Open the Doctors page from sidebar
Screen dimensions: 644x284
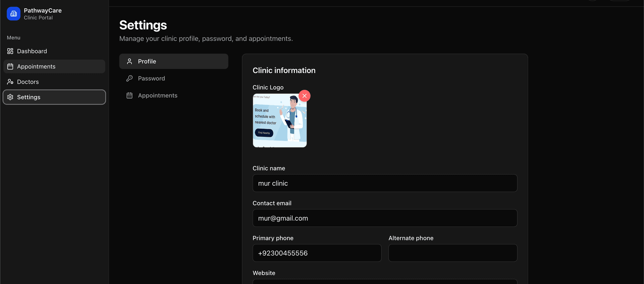[x=54, y=82]
